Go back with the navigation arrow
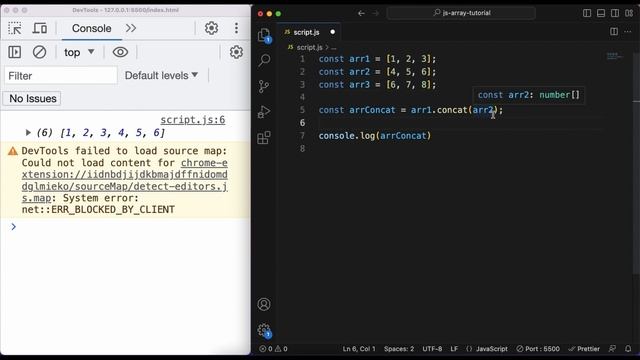 361,13
